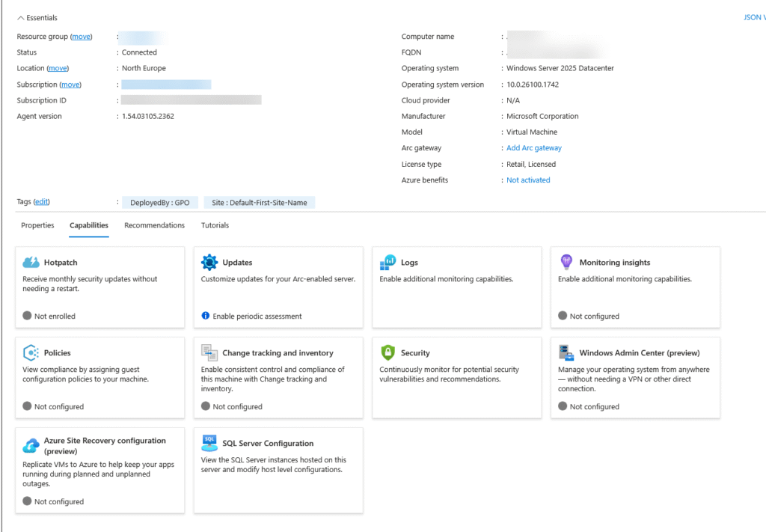This screenshot has height=532, width=766.
Task: Open the Updates card title
Action: point(237,263)
